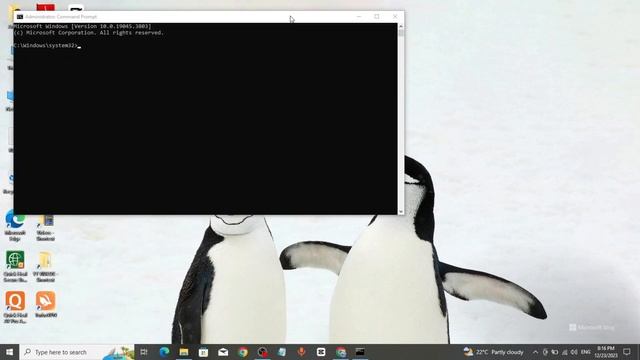Launch Google Chrome from the taskbar

click(243, 352)
